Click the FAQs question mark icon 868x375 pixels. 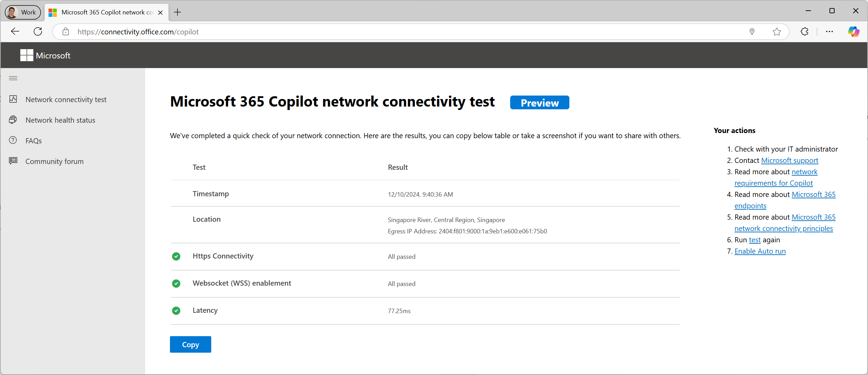click(x=13, y=140)
